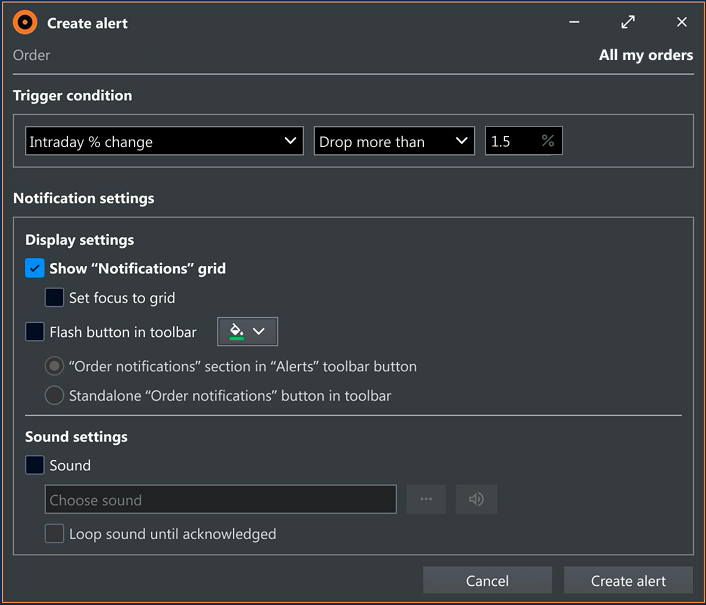Screen dimensions: 706x605
Task: Maximize the Create alert dialog
Action: point(628,22)
